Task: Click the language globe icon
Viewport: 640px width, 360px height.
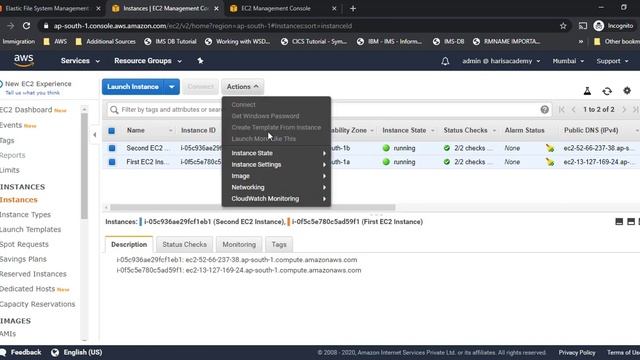Action: [55, 352]
